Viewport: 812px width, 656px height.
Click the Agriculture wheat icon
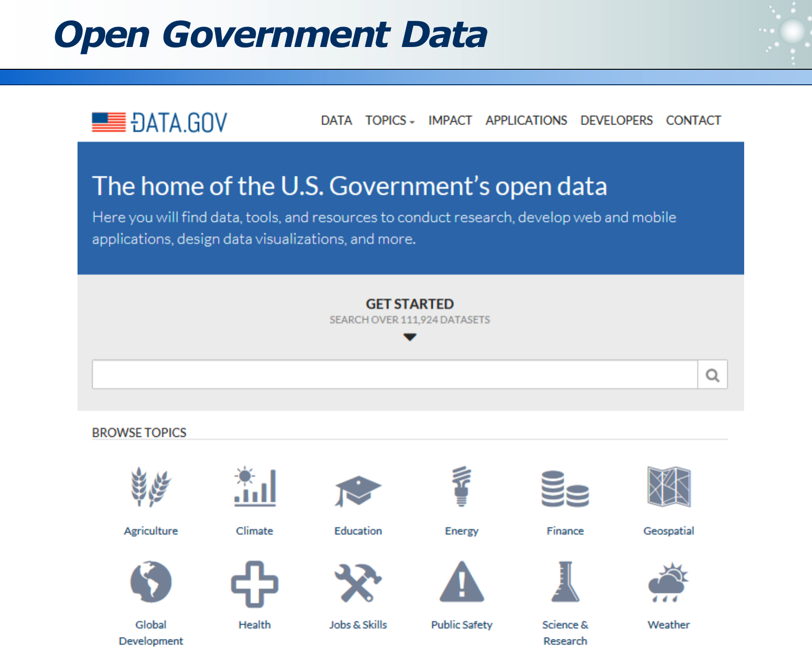point(151,487)
